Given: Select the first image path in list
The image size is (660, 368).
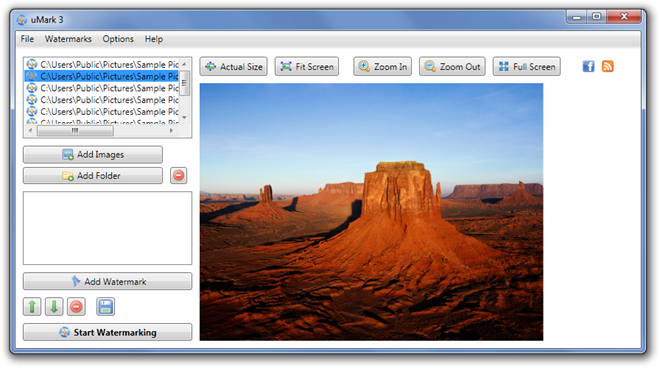Looking at the screenshot, I should (102, 64).
